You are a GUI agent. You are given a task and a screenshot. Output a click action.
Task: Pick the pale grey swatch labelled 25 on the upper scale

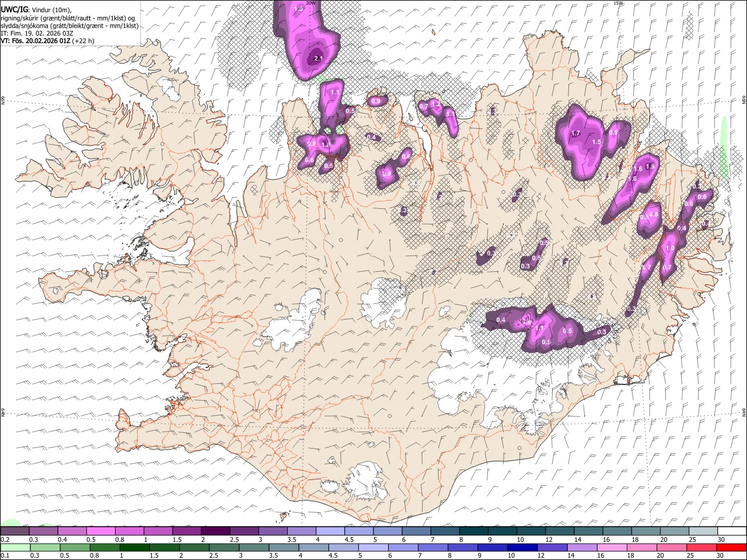[x=702, y=531]
